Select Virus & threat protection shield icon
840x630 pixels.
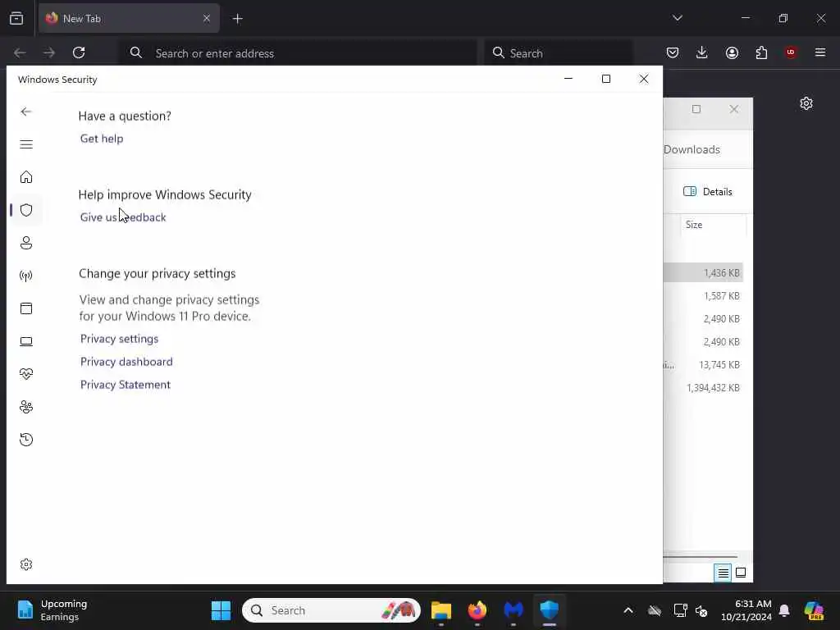[x=25, y=210]
